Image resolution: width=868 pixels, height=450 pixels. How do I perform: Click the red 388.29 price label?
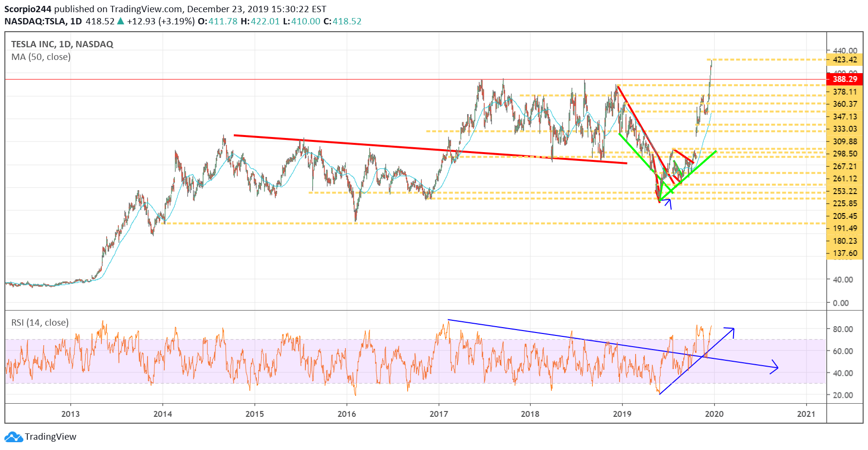(845, 79)
